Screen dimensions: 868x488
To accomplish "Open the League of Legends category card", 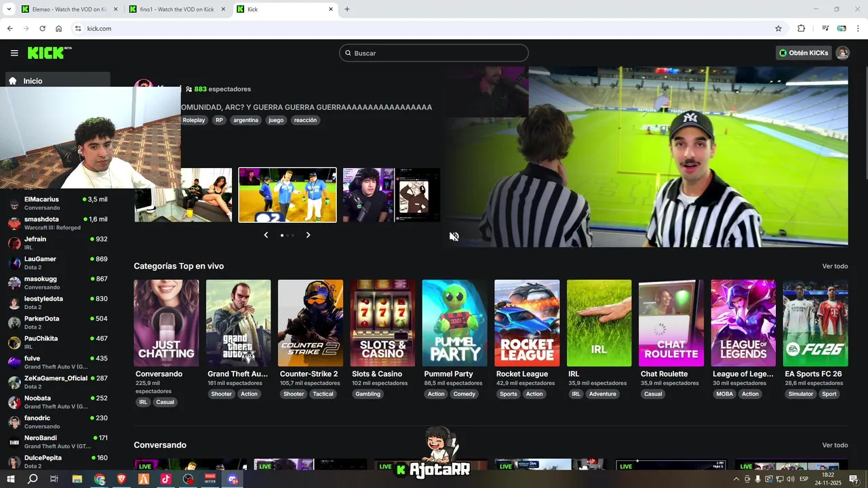I will 743,323.
